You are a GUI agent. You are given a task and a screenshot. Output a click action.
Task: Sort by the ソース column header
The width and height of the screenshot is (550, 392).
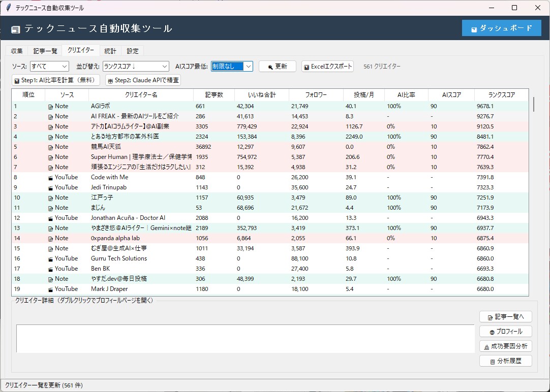click(67, 95)
